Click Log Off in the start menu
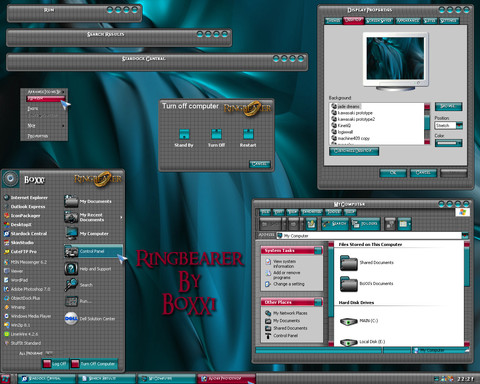The width and height of the screenshot is (480, 384). coord(55,364)
